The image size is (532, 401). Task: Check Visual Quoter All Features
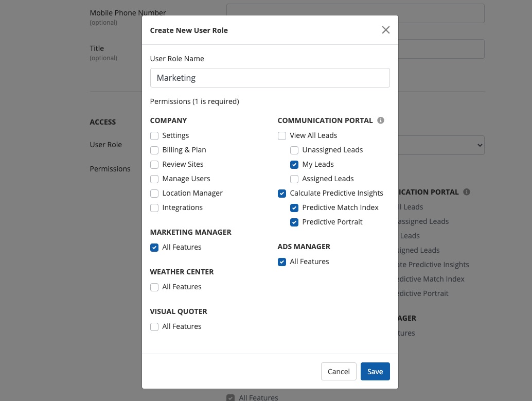click(154, 327)
